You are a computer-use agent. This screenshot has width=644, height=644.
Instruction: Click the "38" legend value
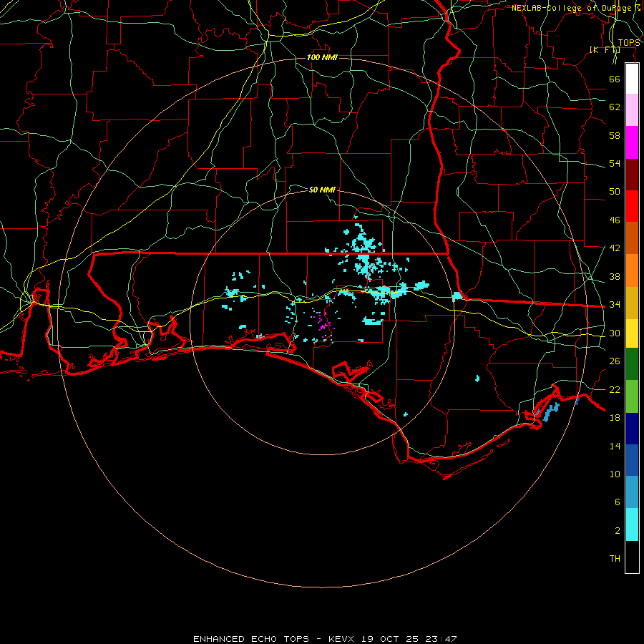pyautogui.click(x=615, y=276)
